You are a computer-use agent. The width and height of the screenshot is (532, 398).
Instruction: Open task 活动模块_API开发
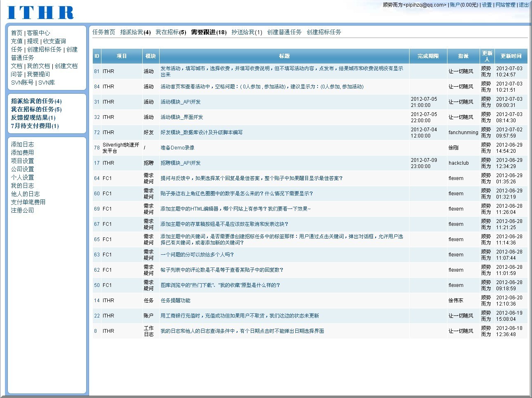pos(180,102)
